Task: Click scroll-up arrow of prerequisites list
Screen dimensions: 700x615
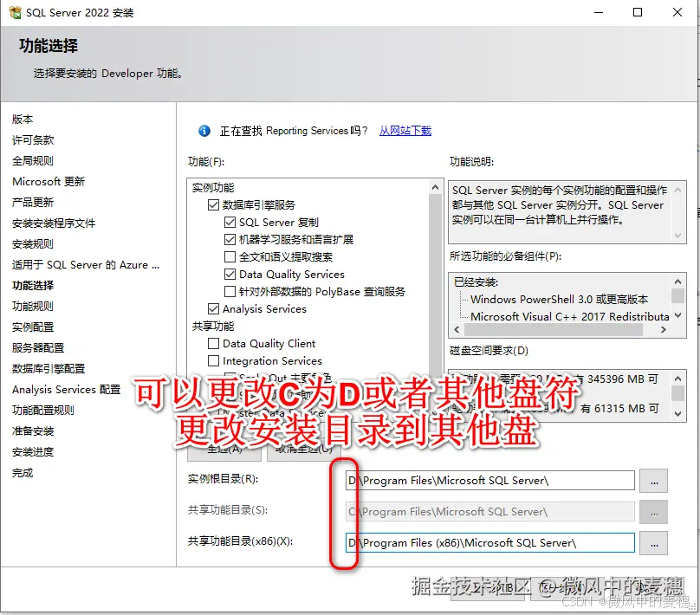Action: 677,282
